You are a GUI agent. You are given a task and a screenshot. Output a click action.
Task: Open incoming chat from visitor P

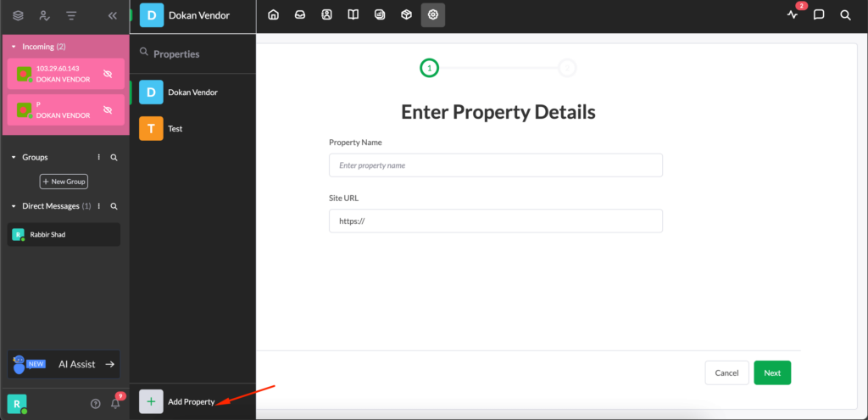click(65, 109)
